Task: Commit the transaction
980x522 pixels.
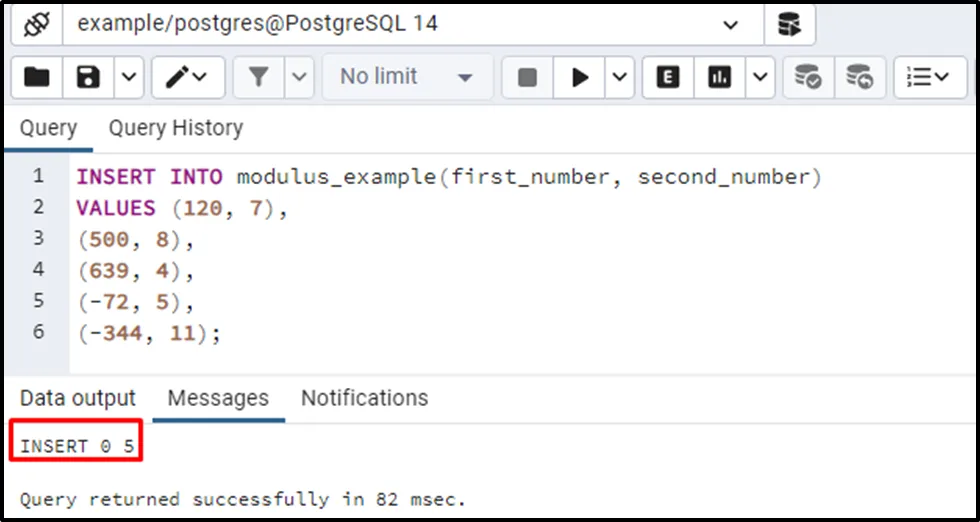Action: pos(807,77)
